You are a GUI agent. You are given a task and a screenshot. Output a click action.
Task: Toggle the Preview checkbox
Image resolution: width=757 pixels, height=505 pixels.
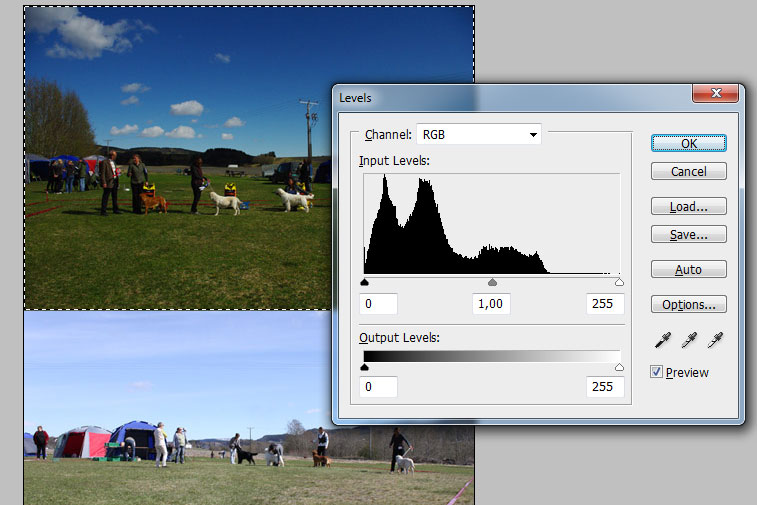[x=657, y=372]
